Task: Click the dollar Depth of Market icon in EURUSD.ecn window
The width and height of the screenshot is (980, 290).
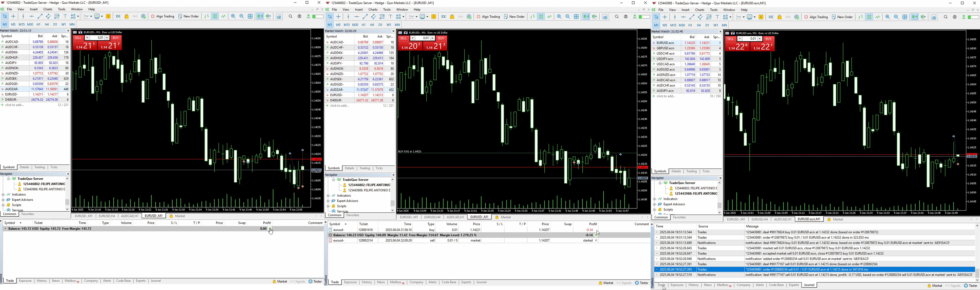Action: (761, 17)
